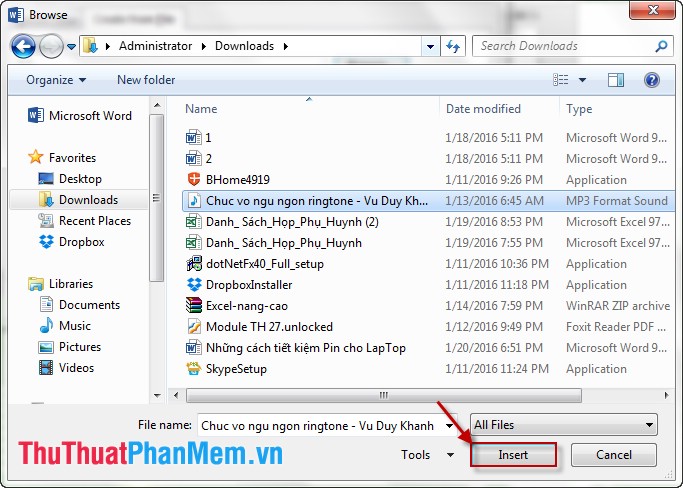Open the Documents library

(x=79, y=305)
